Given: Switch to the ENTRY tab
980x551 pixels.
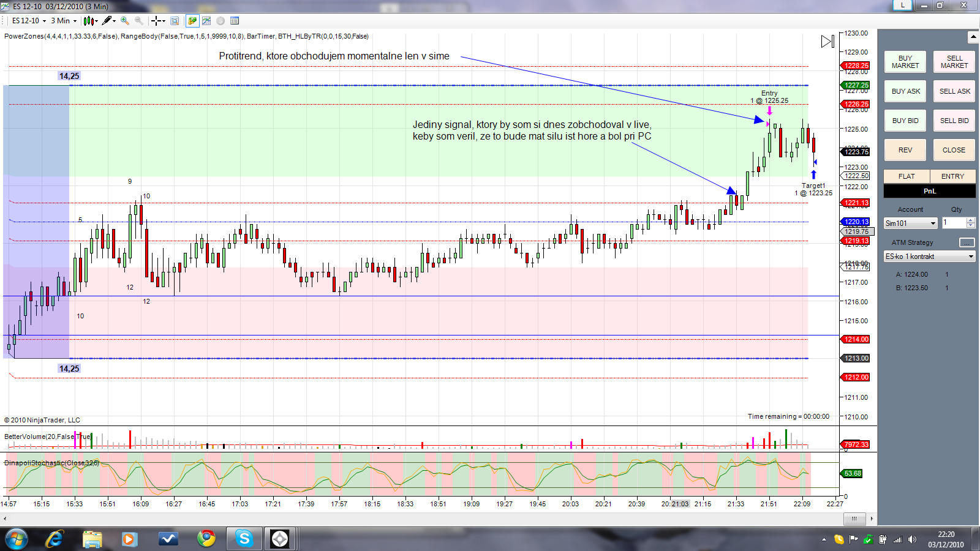Looking at the screenshot, I should pyautogui.click(x=952, y=176).
